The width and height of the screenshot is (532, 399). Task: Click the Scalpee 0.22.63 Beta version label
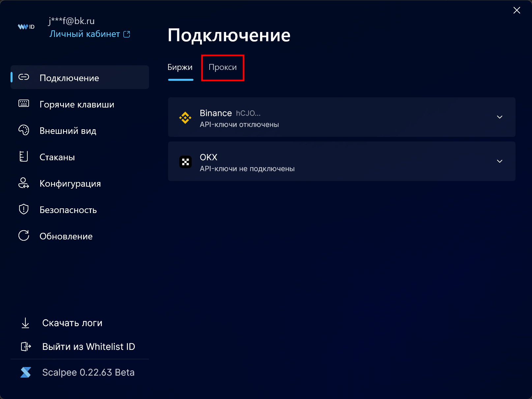[88, 372]
